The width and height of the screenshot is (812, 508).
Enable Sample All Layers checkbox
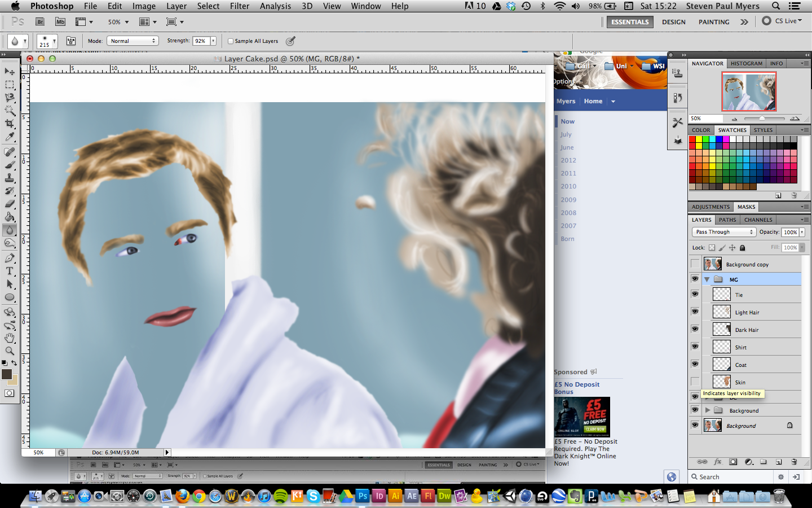pyautogui.click(x=231, y=41)
